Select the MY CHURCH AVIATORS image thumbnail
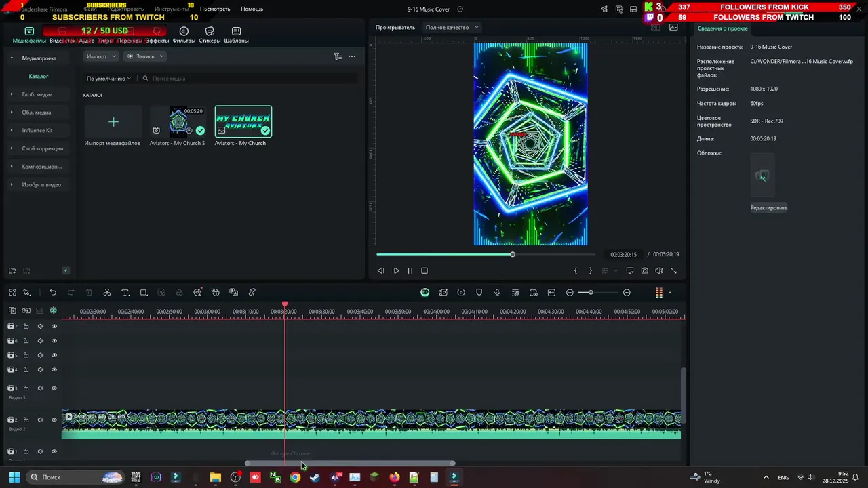 pyautogui.click(x=243, y=122)
